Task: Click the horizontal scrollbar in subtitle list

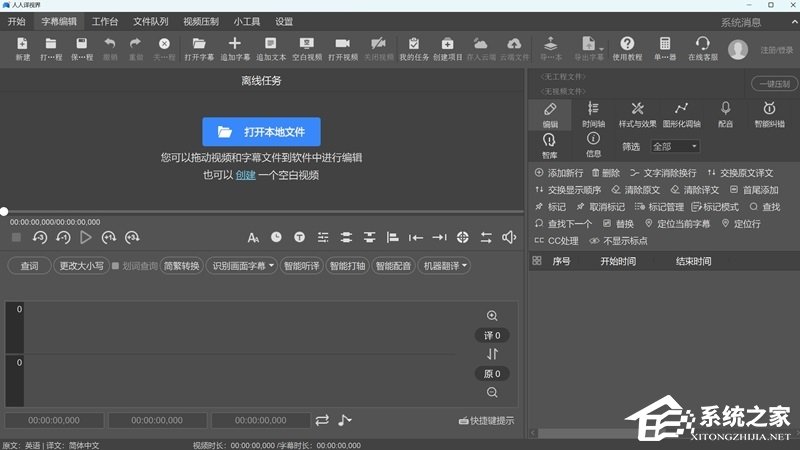Action: tap(582, 433)
